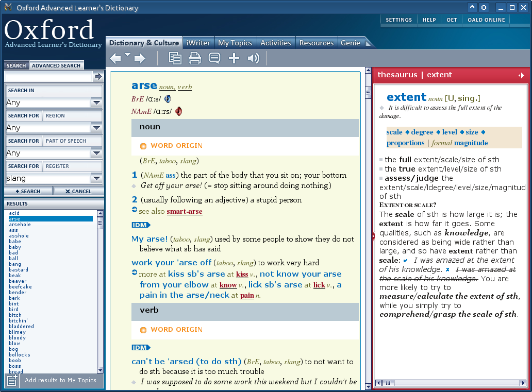Open the Activities tab

tap(275, 43)
